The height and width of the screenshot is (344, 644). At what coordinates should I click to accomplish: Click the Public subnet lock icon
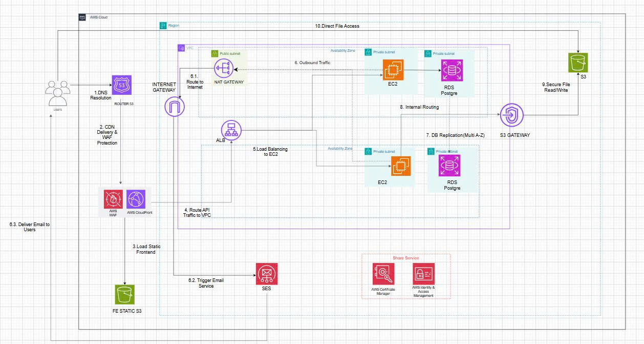pos(216,53)
